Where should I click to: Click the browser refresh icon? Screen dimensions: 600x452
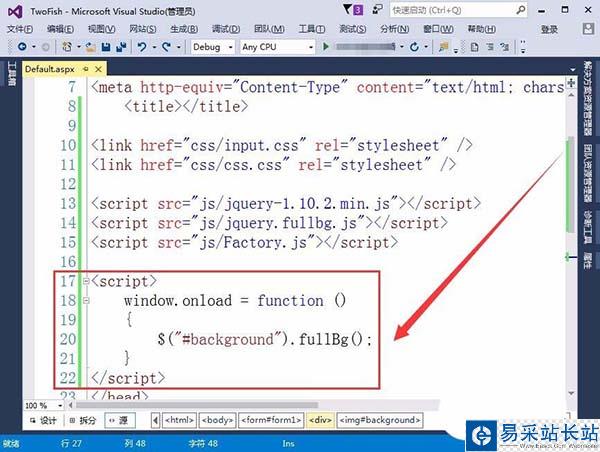(414, 47)
